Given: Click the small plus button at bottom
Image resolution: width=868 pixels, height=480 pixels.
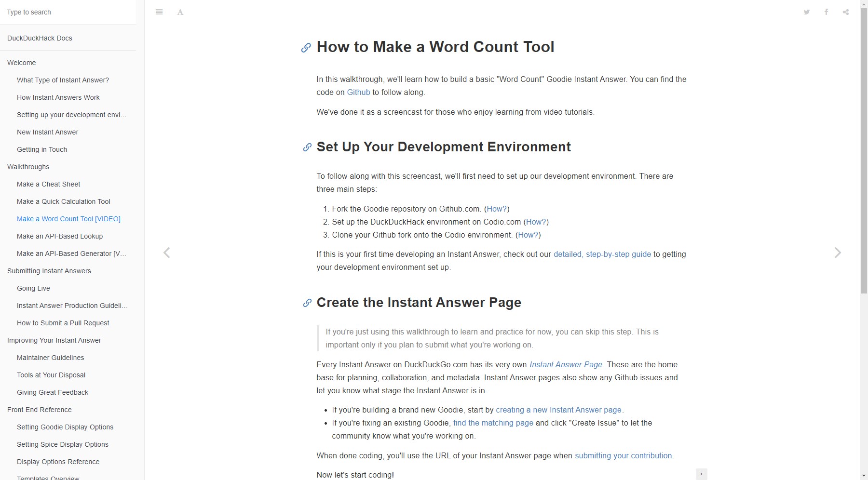Looking at the screenshot, I should (x=701, y=474).
